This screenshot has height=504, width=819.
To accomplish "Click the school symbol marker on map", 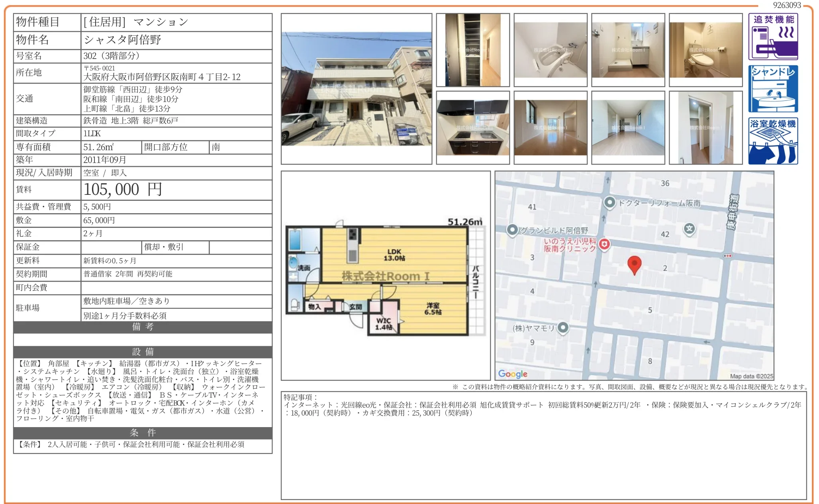I will (x=690, y=229).
